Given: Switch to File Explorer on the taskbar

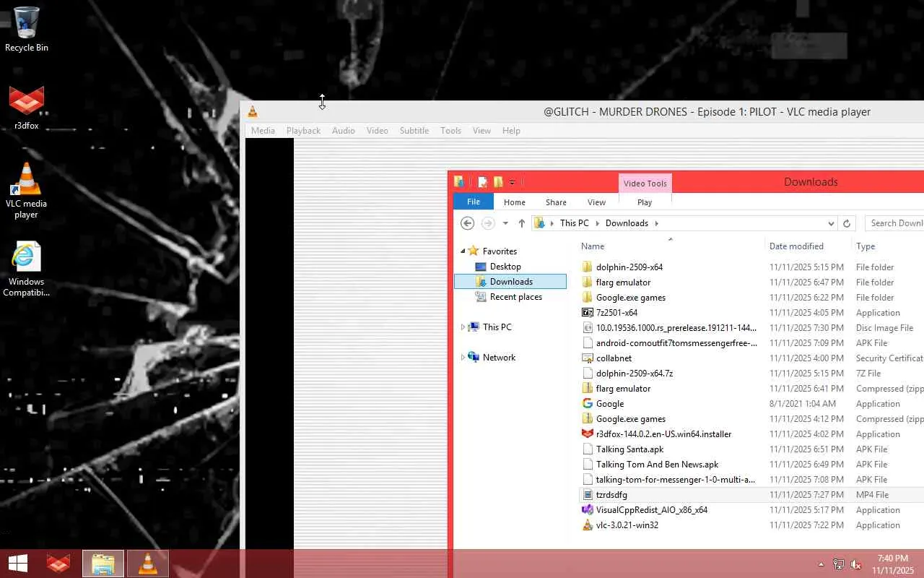Looking at the screenshot, I should point(103,564).
